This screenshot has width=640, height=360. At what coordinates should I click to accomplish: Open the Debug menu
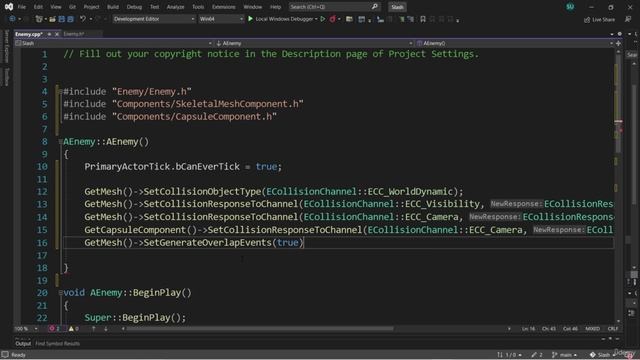134,7
